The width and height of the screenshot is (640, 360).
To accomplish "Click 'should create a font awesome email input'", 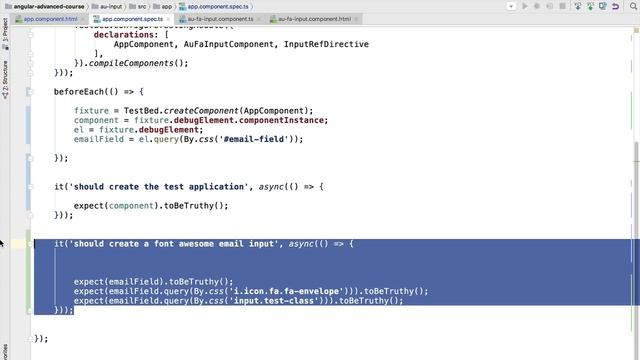I will [x=174, y=244].
